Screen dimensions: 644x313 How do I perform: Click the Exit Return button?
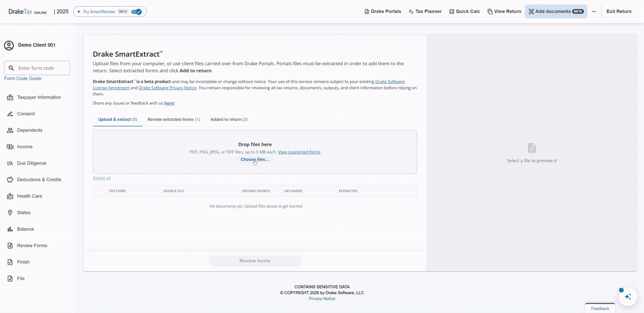(x=619, y=12)
